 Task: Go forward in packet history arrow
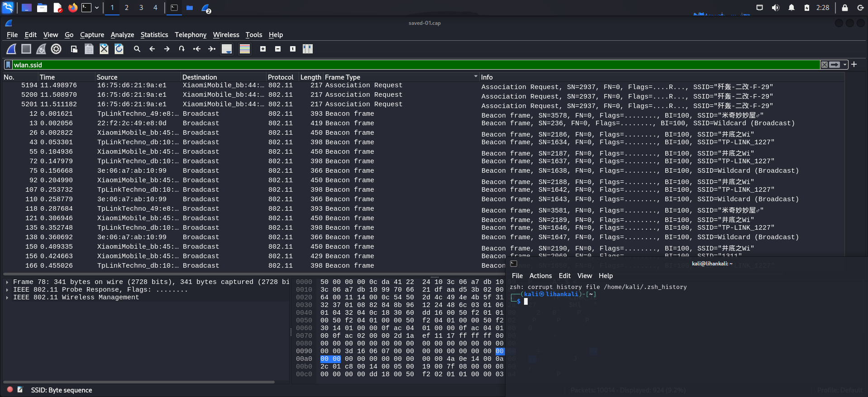pyautogui.click(x=167, y=49)
